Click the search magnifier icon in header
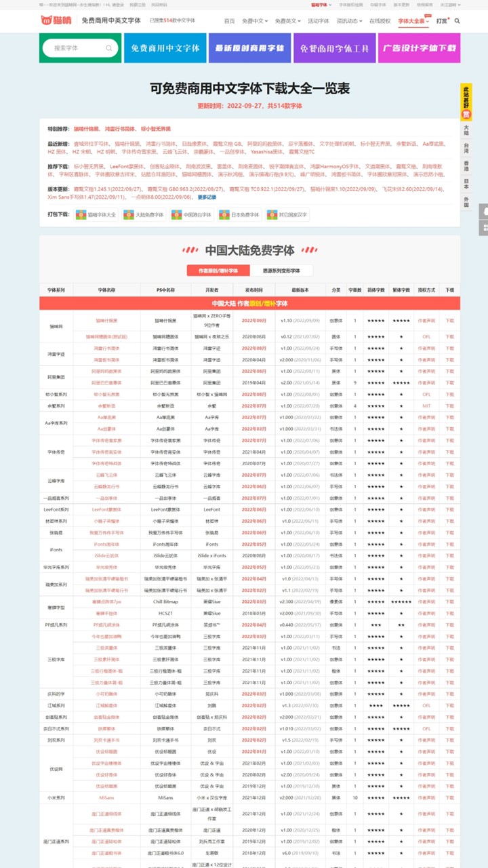Screen dimensions: 488x868 457,21
